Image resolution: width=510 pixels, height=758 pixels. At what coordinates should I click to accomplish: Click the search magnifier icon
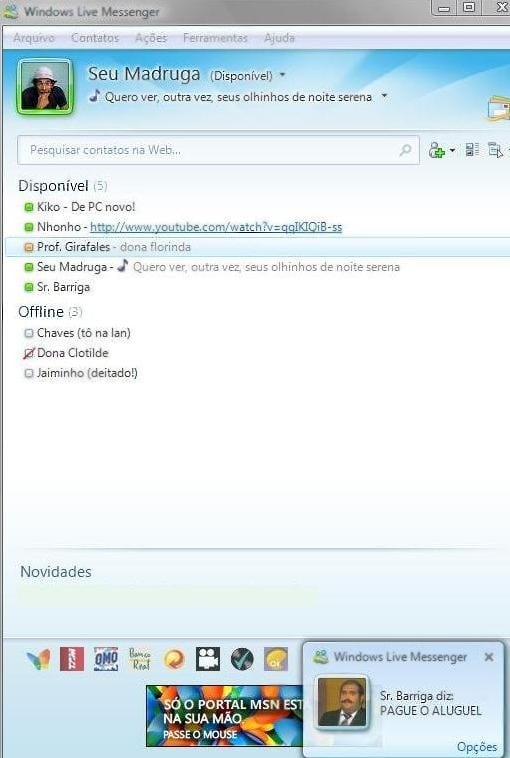[x=405, y=150]
